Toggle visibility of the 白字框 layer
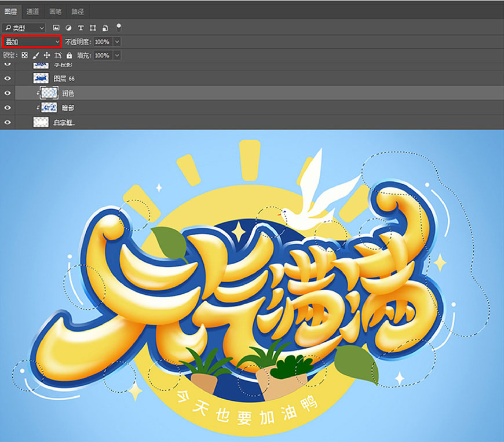This screenshot has width=504, height=442. pos(8,122)
